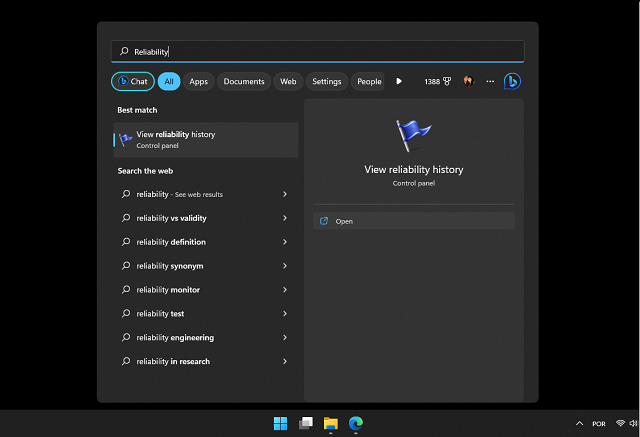Expand the 'reliability vs validity' suggestion arrow
The height and width of the screenshot is (437, 640).
click(x=285, y=218)
